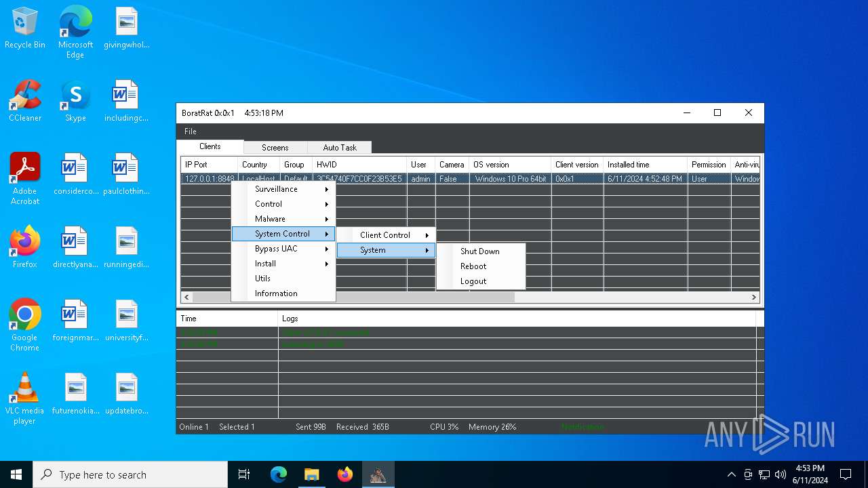Sort by the Installed time column header
This screenshot has height=488, width=868.
(x=646, y=165)
